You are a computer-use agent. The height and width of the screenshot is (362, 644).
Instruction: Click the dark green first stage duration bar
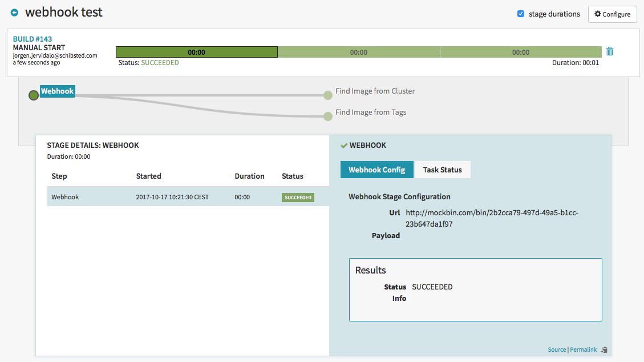[x=196, y=51]
